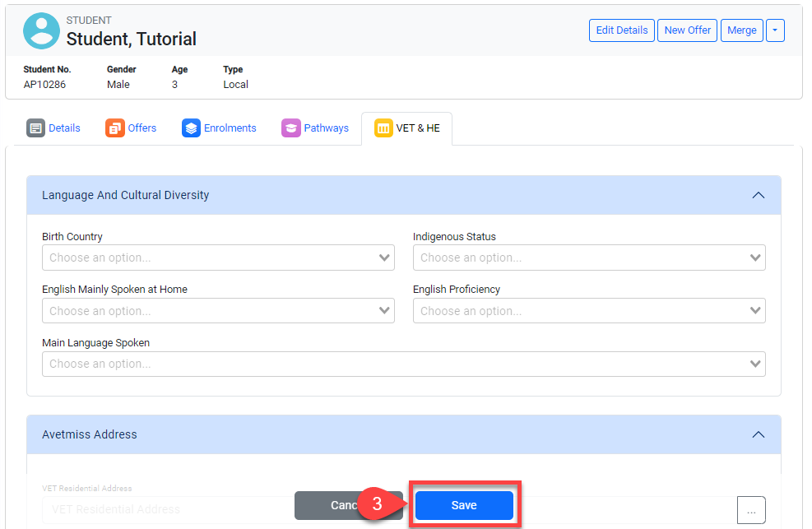Screen dimensions: 812x529
Task: Open the English Proficiency dropdown
Action: click(x=589, y=311)
